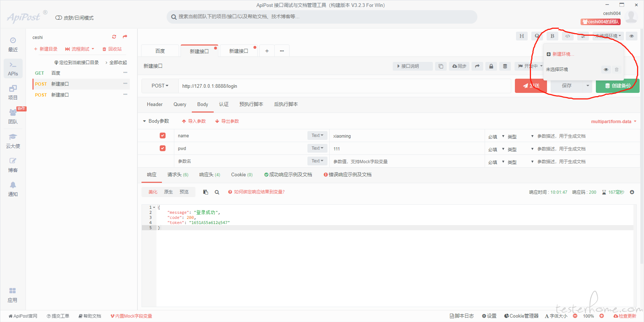Click the global search box
The height and width of the screenshot is (322, 644).
tap(322, 17)
